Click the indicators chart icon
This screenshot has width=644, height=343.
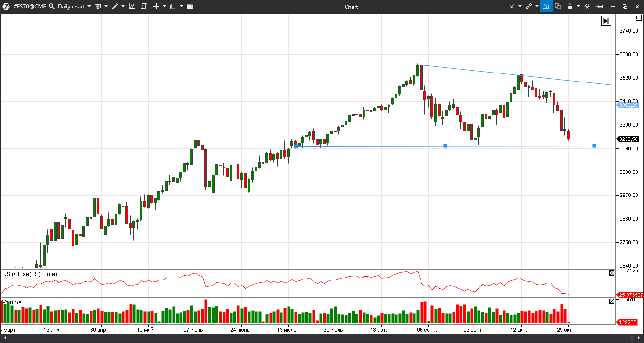tap(132, 6)
